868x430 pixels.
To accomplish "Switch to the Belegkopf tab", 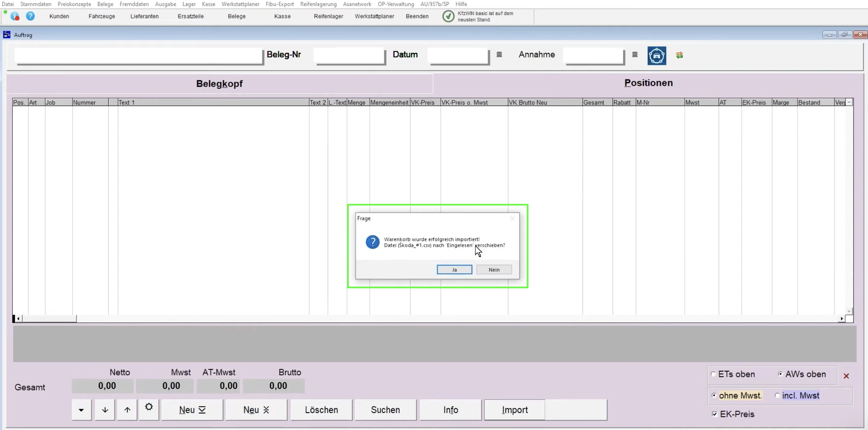I will (219, 83).
